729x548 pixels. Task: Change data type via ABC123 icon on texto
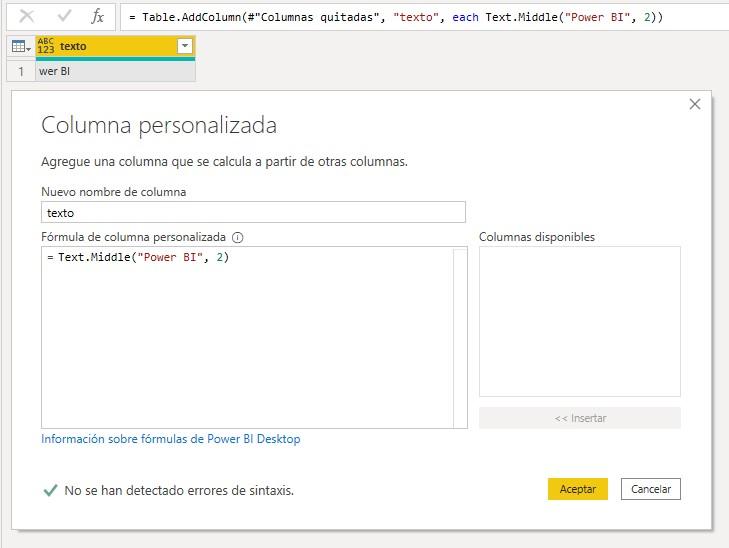tap(46, 46)
